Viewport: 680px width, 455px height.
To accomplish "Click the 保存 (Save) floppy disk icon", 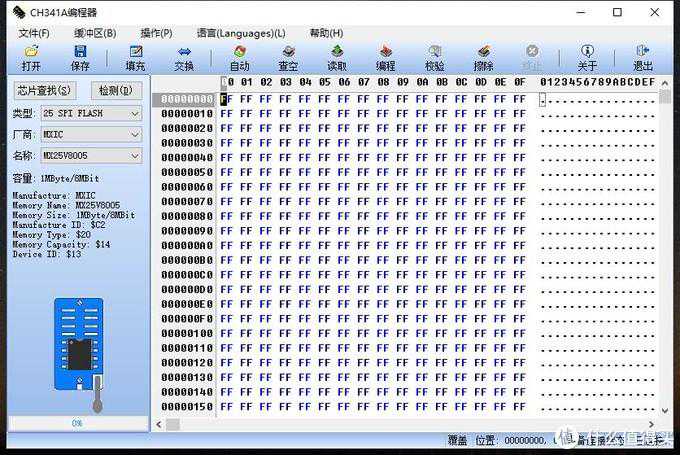I will pyautogui.click(x=80, y=57).
